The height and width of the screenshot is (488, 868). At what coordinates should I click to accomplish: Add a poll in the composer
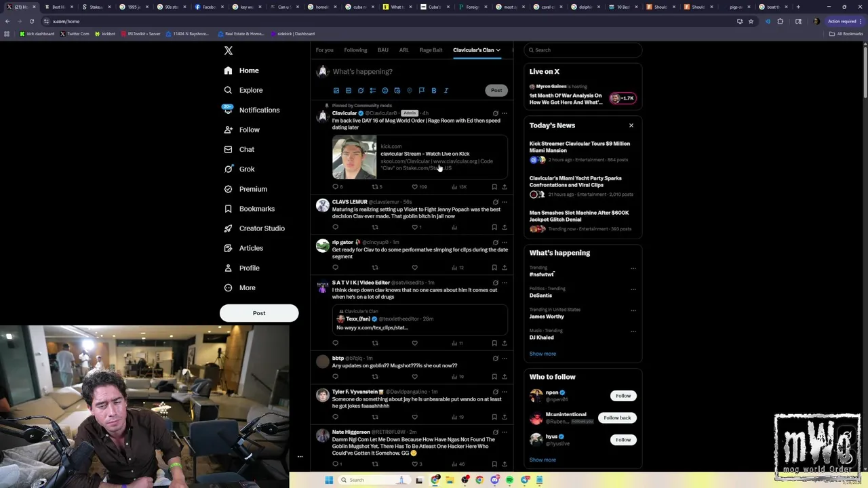[x=373, y=91]
